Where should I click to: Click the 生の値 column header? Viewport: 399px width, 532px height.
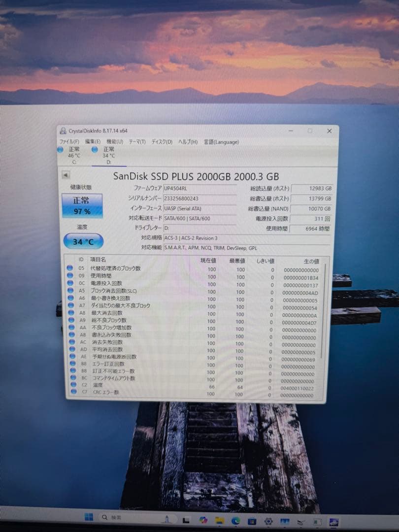(311, 261)
